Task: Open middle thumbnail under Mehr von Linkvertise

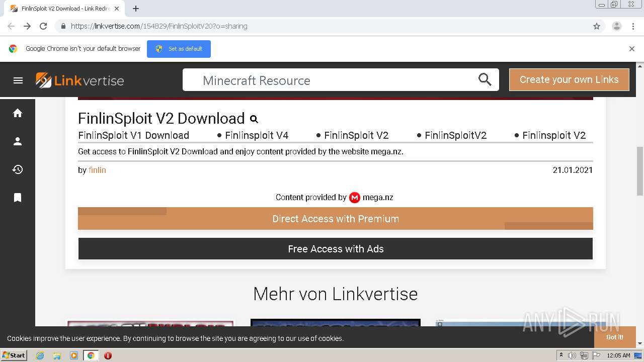Action: pyautogui.click(x=336, y=322)
